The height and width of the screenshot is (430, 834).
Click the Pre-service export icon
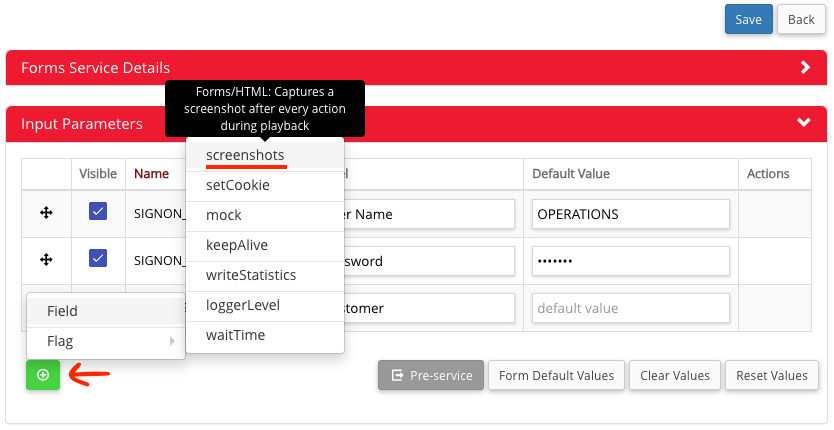click(x=397, y=375)
